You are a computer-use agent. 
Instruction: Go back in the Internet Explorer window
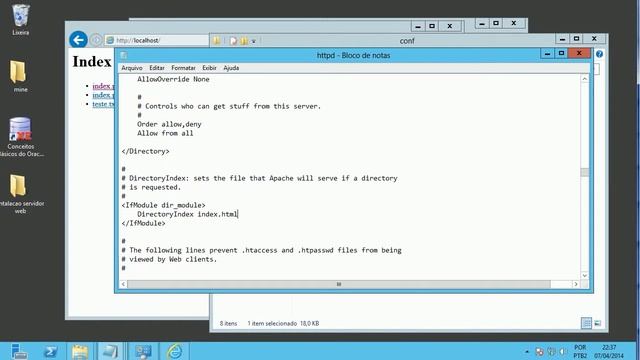coord(78,40)
